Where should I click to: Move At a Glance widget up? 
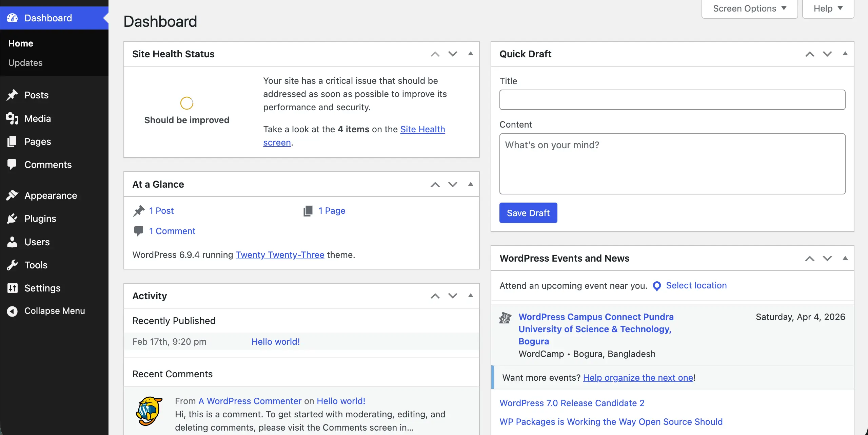tap(435, 184)
